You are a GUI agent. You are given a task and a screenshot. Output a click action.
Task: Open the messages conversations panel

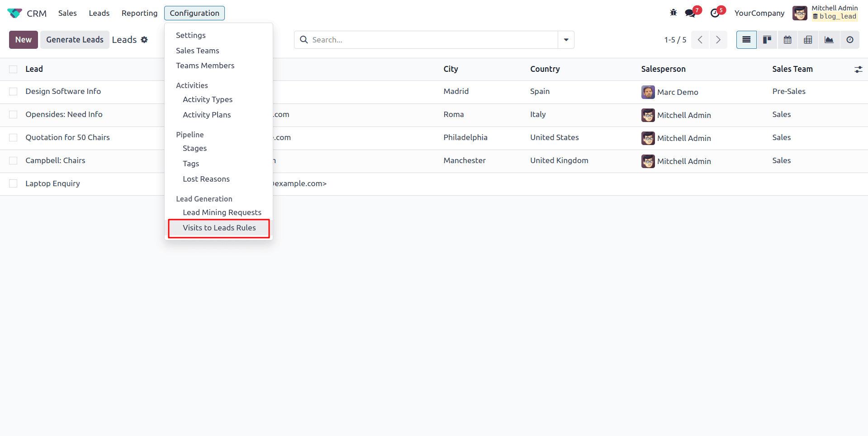[x=691, y=13]
